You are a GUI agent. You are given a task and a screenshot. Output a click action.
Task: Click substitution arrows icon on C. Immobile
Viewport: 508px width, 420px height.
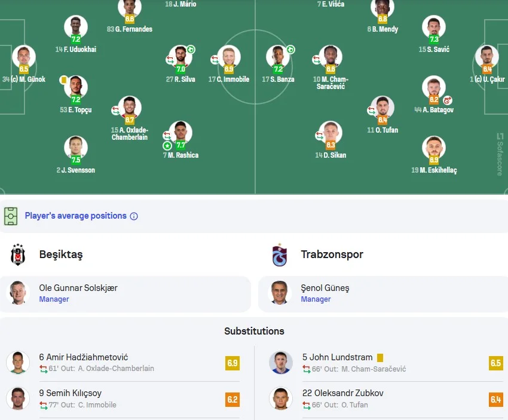click(x=214, y=60)
